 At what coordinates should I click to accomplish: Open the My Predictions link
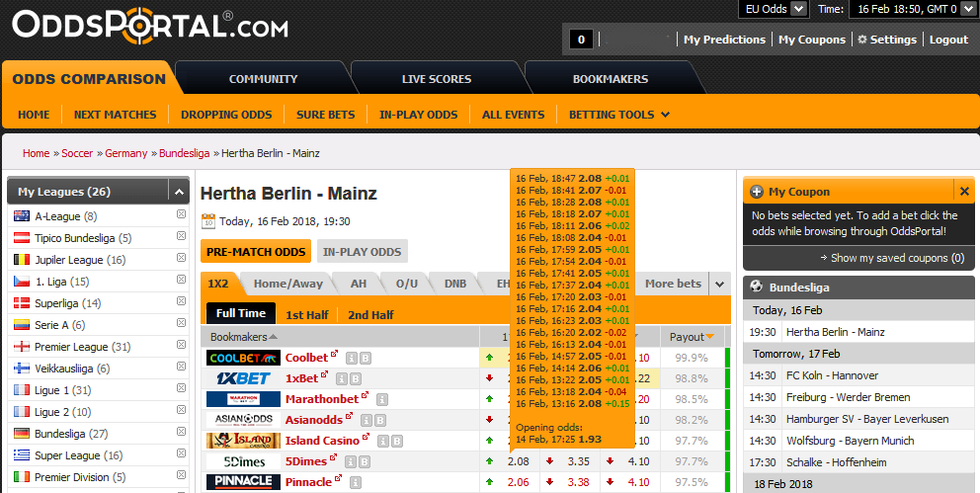[x=724, y=40]
